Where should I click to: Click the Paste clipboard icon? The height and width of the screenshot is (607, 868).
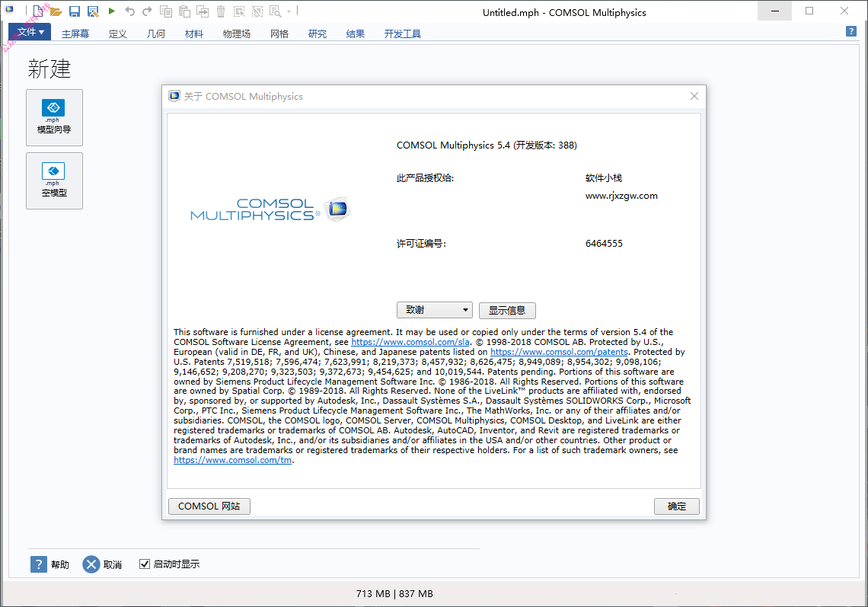pyautogui.click(x=184, y=11)
